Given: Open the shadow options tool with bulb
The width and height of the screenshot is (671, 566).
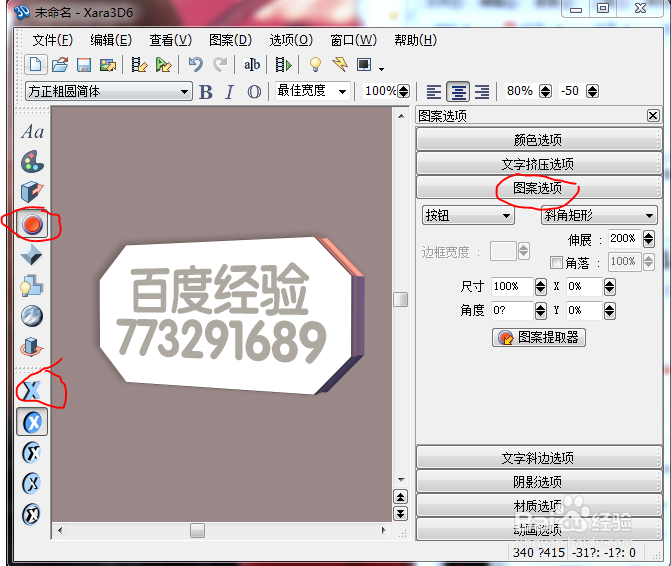Looking at the screenshot, I should [x=32, y=286].
